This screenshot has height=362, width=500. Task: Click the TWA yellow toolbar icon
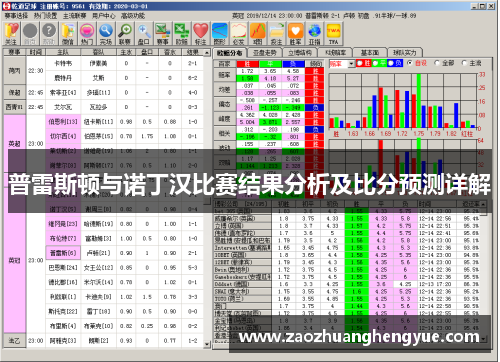click(334, 33)
